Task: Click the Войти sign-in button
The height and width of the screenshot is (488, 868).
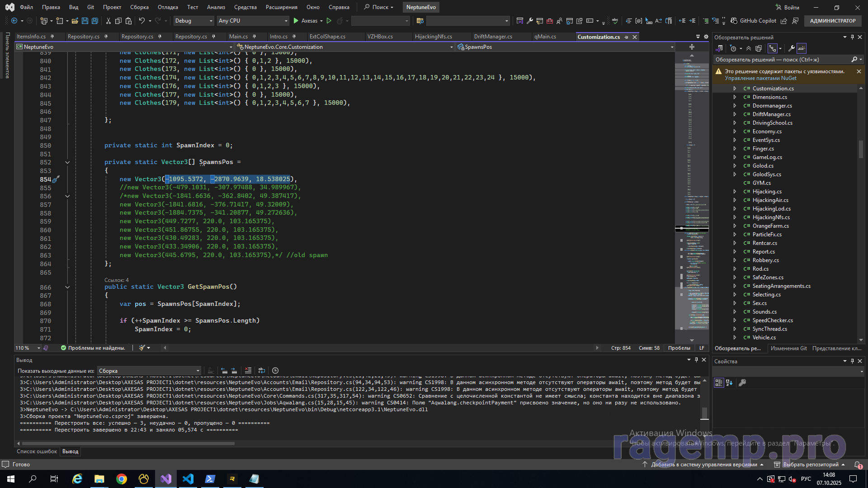Action: pos(788,7)
